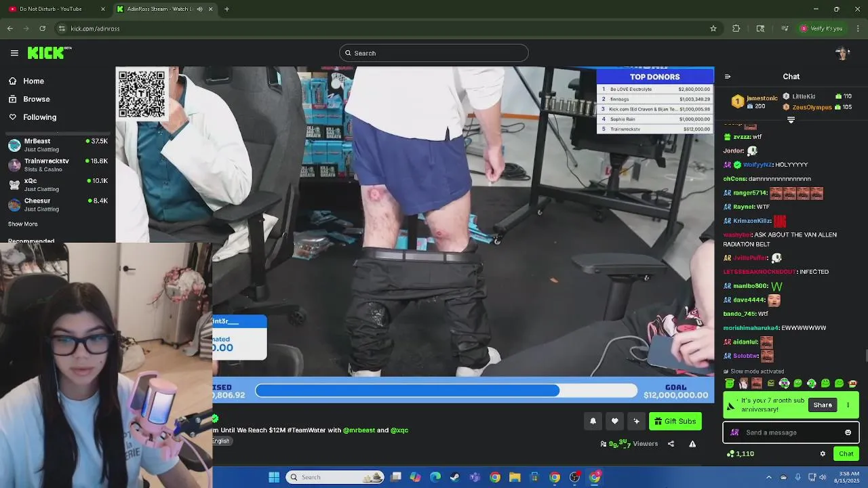The height and width of the screenshot is (488, 868).
Task: Click top gifter Jamestonic in leaderboard
Action: pos(756,102)
